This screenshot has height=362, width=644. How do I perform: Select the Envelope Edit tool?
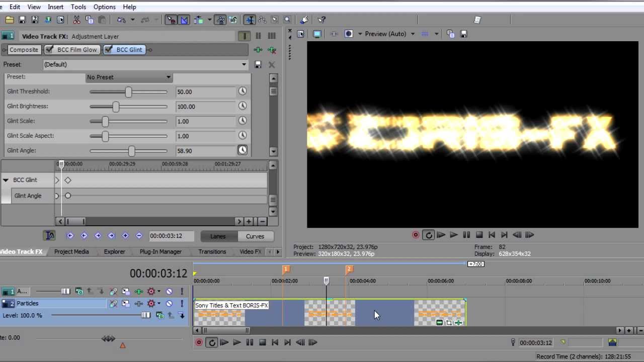[262, 20]
